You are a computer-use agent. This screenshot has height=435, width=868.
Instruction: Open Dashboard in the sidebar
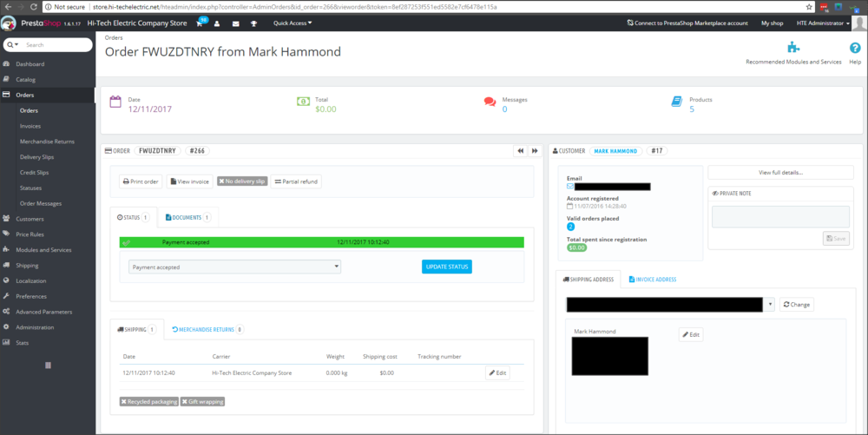(x=30, y=64)
